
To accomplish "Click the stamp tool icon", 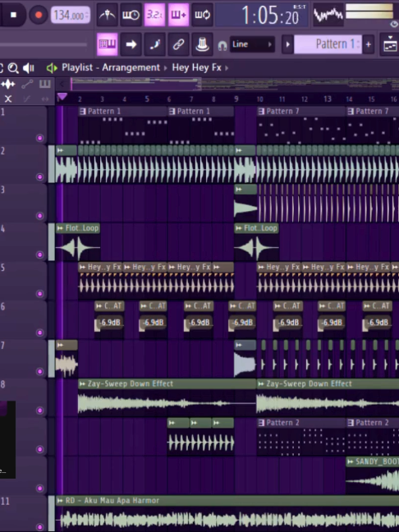I will [202, 44].
